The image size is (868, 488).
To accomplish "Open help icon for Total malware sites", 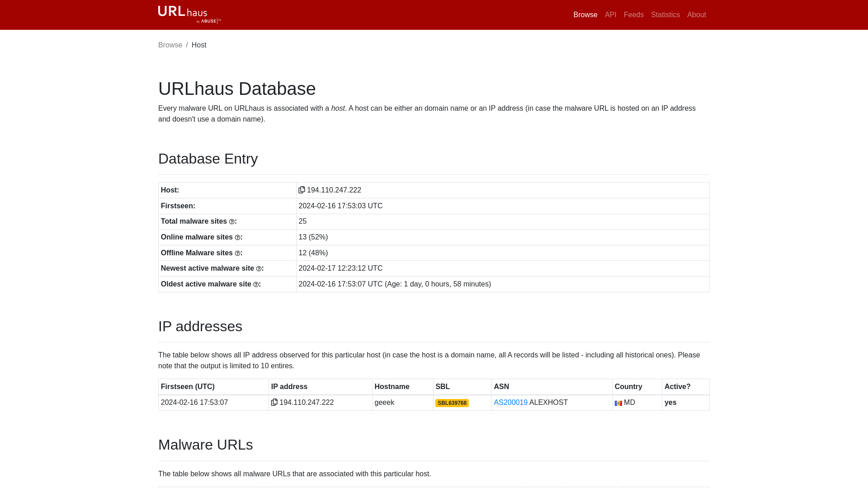I will coord(232,222).
